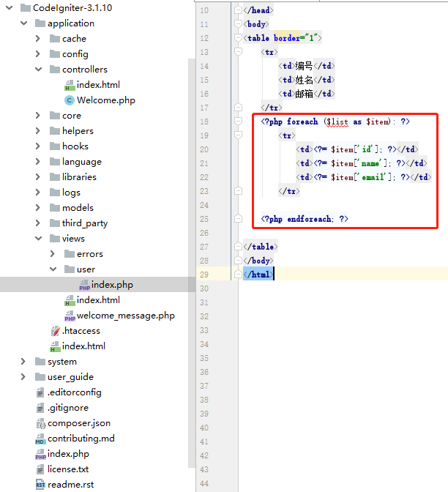Click the system folder icon
The image size is (448, 492).
40,362
